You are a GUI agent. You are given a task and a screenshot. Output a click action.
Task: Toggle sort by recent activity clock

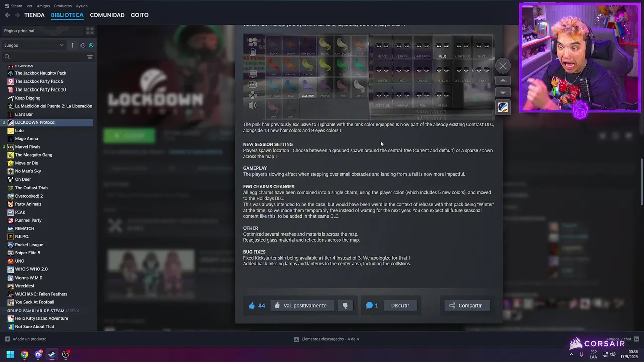pos(83,45)
